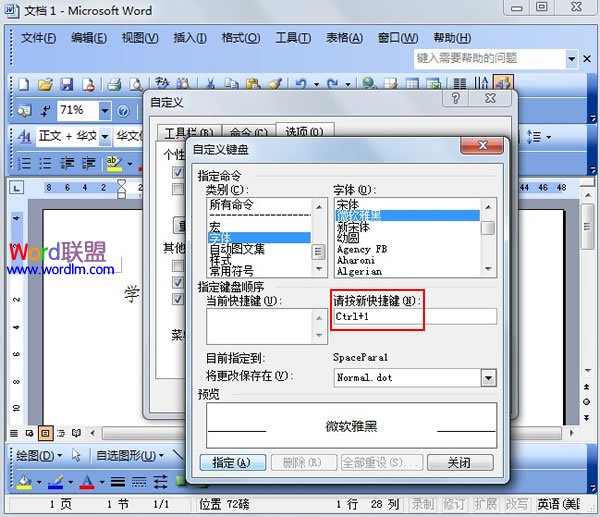This screenshot has width=600, height=517.
Task: Open the help question box dropdown arrow
Action: 571,59
